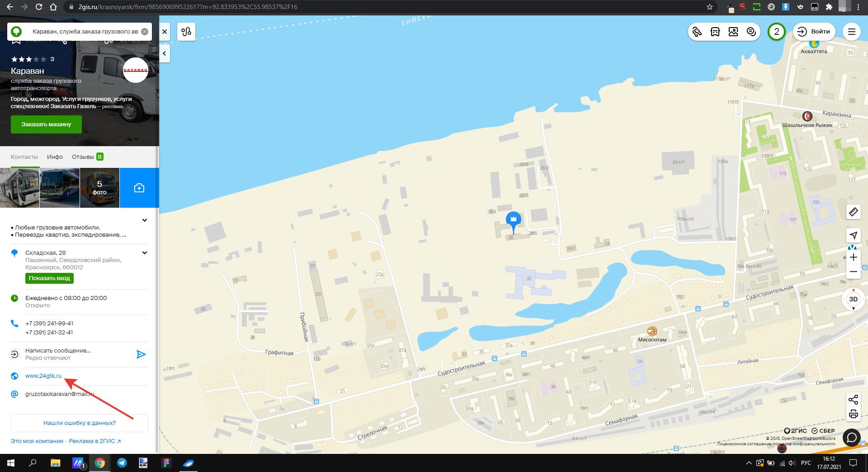Viewport: 868px width, 472px height.
Task: Click the Заказать машину button
Action: tap(46, 124)
